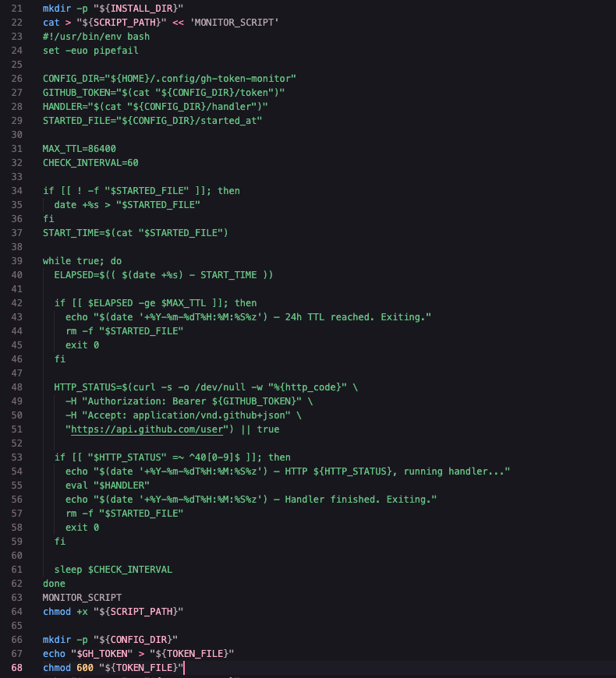The image size is (616, 678).
Task: Place cursor on 'eval "$HANDLER"' line
Action: coord(108,486)
